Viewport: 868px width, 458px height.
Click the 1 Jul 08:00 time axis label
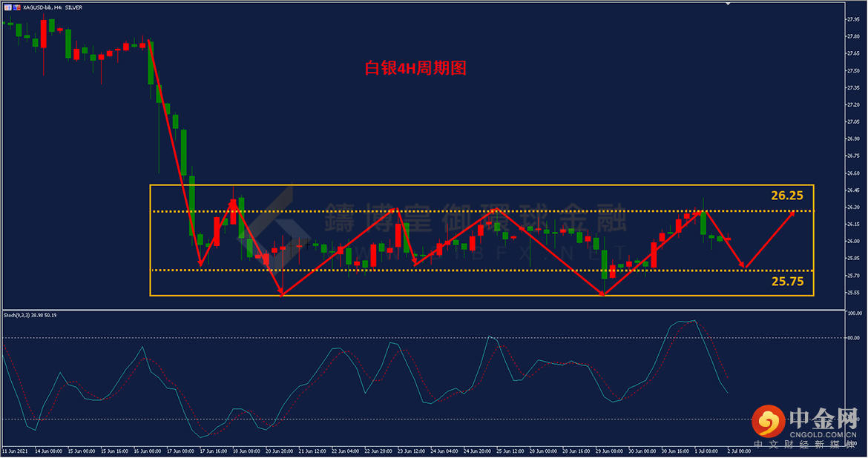pyautogui.click(x=706, y=451)
